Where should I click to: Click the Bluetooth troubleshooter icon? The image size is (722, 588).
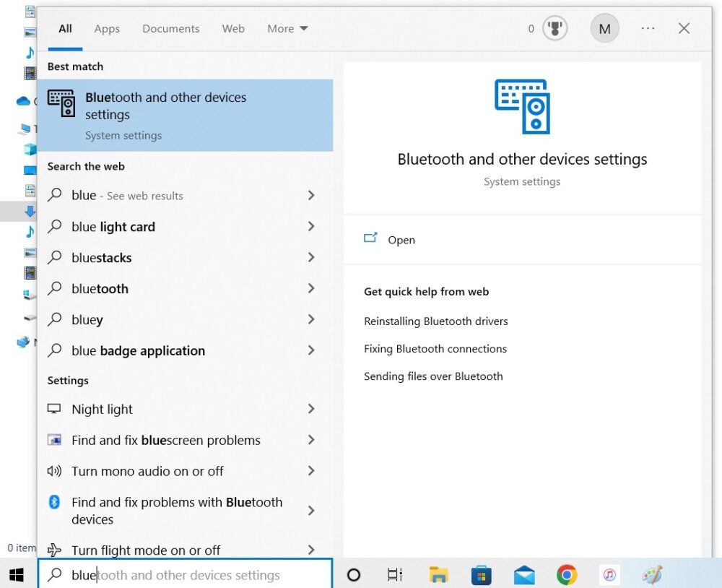click(54, 502)
